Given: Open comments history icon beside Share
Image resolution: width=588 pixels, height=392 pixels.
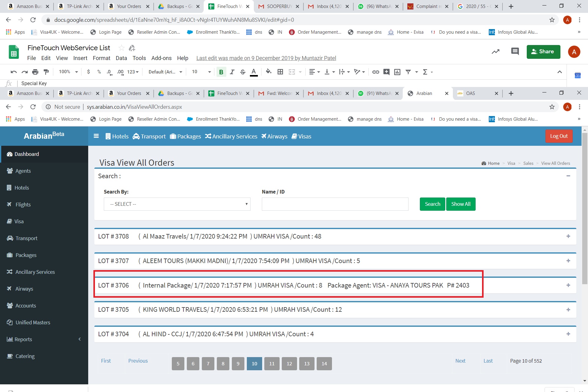Looking at the screenshot, I should coord(515,51).
